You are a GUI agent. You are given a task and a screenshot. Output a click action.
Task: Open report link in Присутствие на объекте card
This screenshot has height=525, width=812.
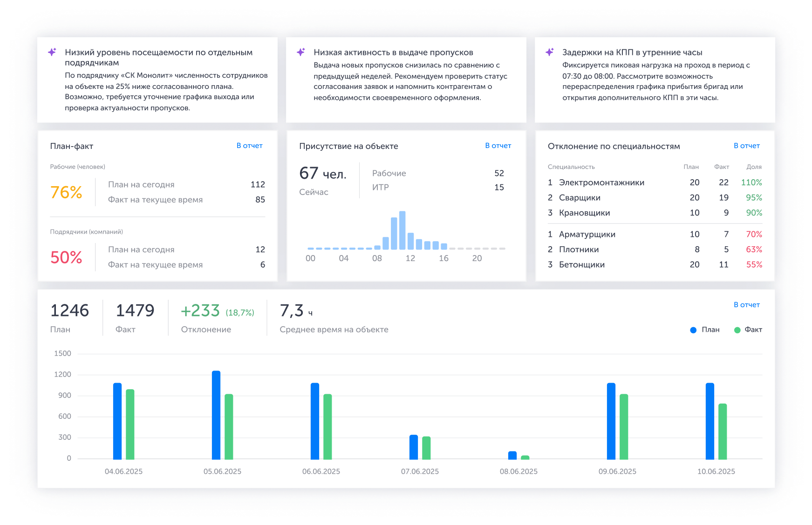[498, 146]
